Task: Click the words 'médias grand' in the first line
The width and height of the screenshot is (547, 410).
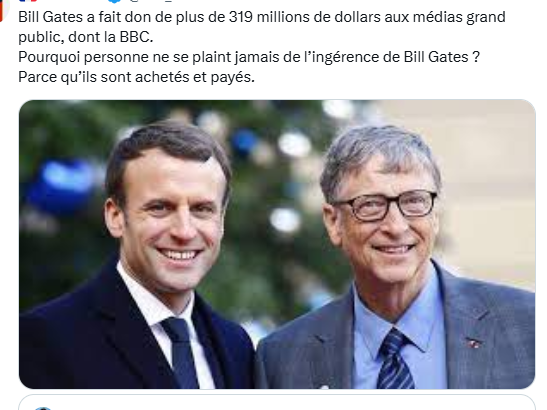Action: (x=459, y=17)
